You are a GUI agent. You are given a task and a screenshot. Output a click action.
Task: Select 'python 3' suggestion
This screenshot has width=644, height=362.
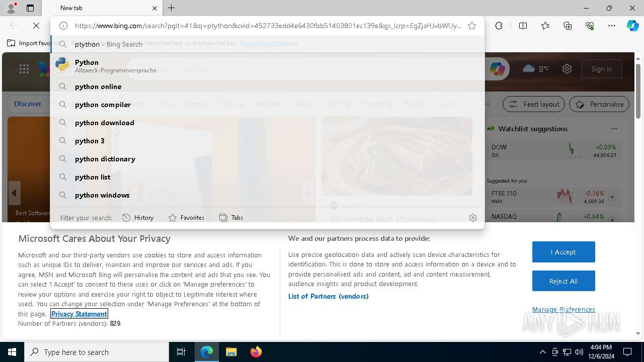267,141
